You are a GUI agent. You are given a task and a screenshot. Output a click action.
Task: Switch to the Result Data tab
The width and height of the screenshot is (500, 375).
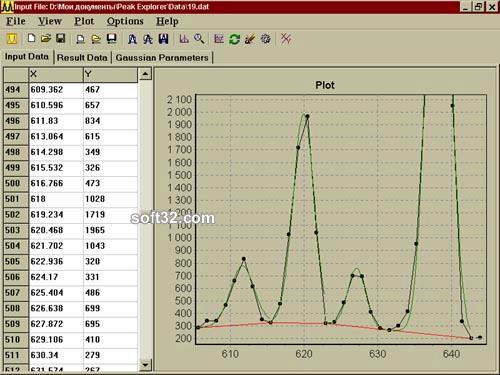82,58
